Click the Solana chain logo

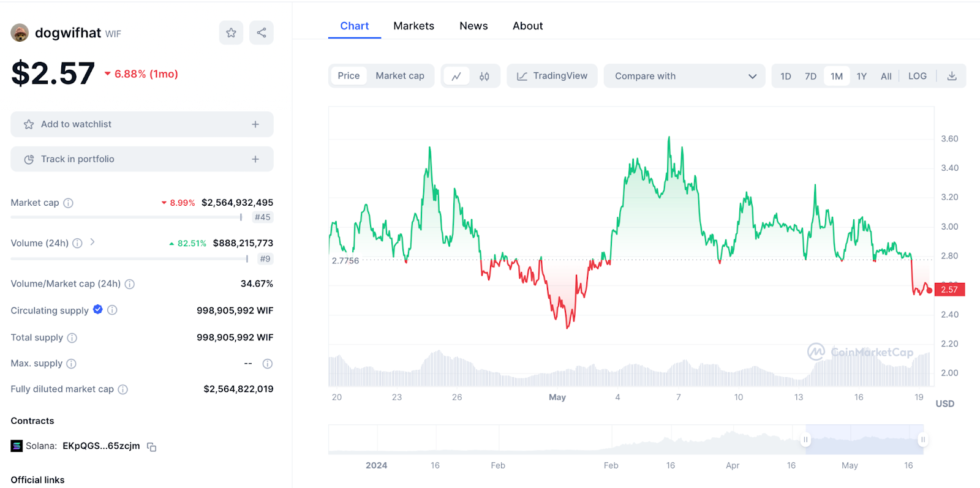click(x=17, y=446)
